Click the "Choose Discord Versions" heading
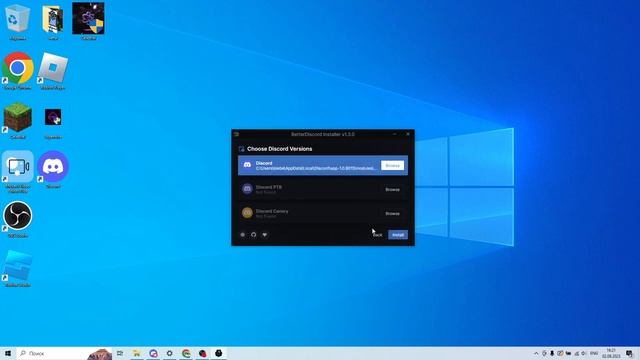 click(x=280, y=149)
